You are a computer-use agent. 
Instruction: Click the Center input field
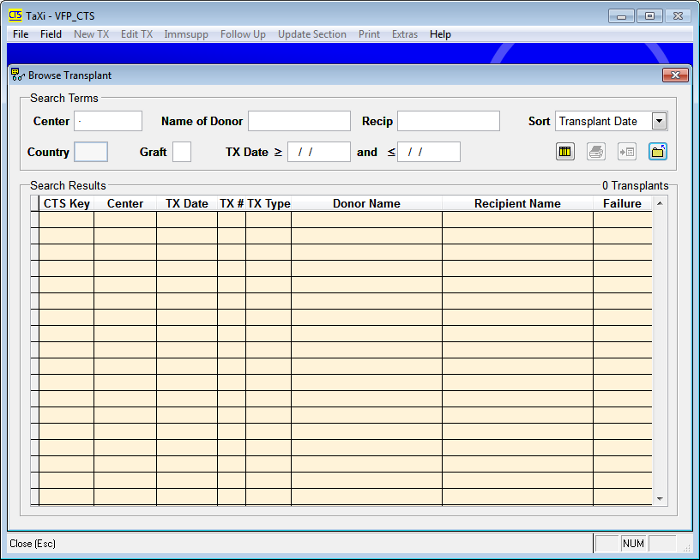108,121
